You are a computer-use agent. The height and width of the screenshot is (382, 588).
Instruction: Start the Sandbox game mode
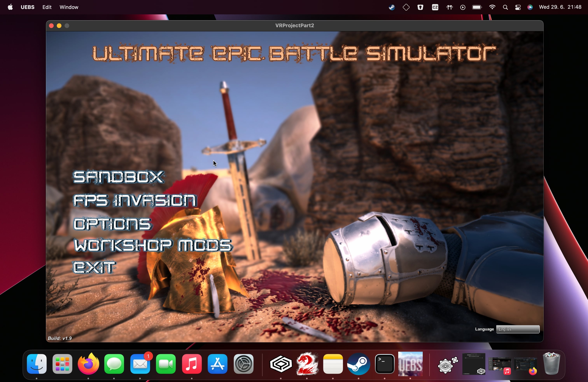tap(118, 177)
